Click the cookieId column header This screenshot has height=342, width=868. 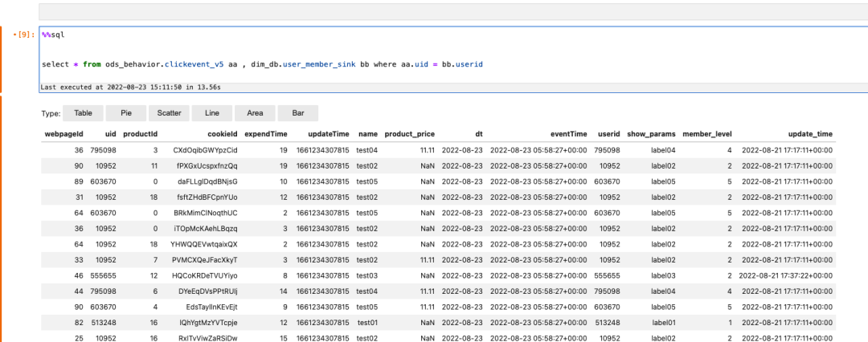point(221,134)
